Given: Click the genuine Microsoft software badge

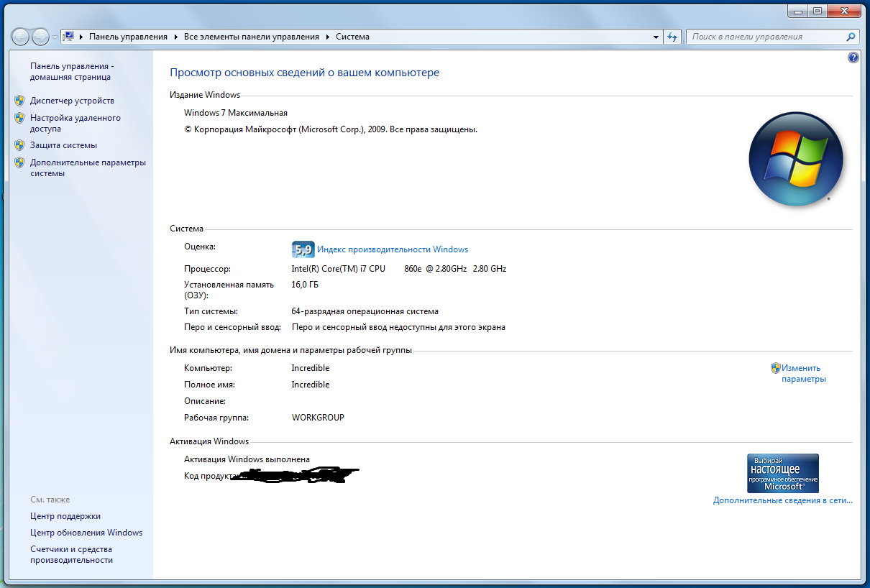Looking at the screenshot, I should pos(783,472).
